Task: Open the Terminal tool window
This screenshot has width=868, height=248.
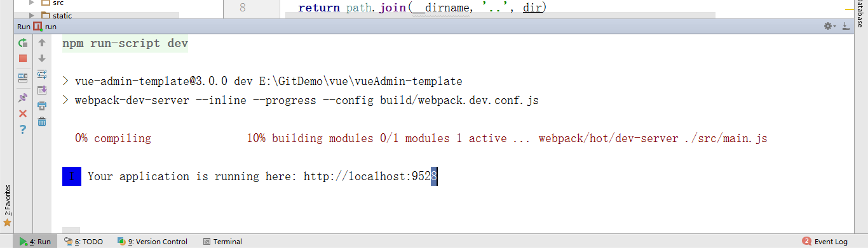Action: point(222,241)
